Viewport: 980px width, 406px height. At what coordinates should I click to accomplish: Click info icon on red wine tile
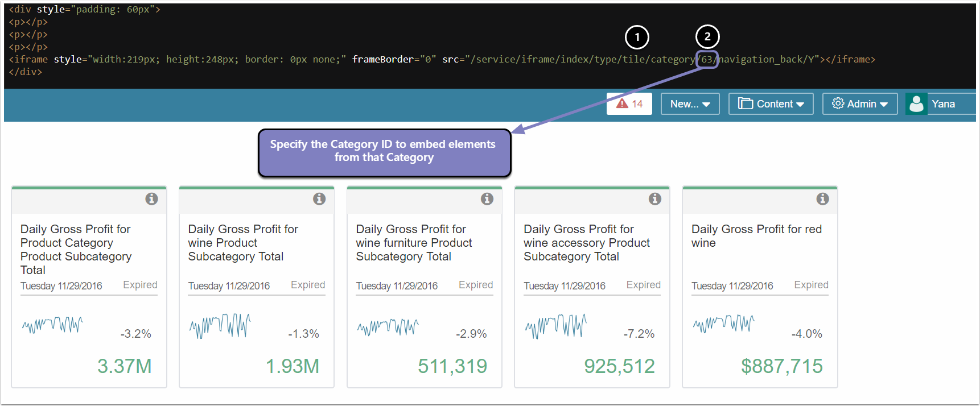822,199
